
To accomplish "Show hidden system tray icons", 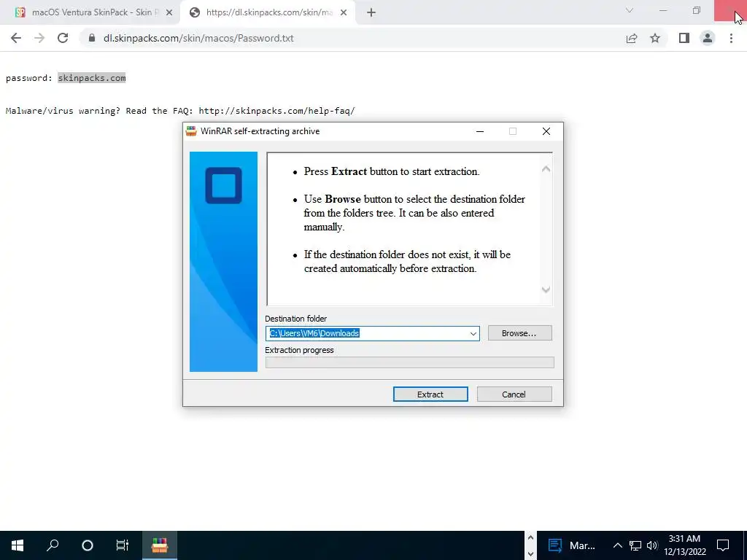I will click(617, 545).
